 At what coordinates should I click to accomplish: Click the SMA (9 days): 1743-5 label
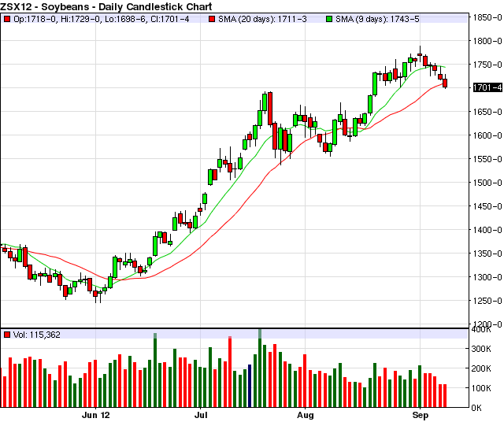click(377, 19)
